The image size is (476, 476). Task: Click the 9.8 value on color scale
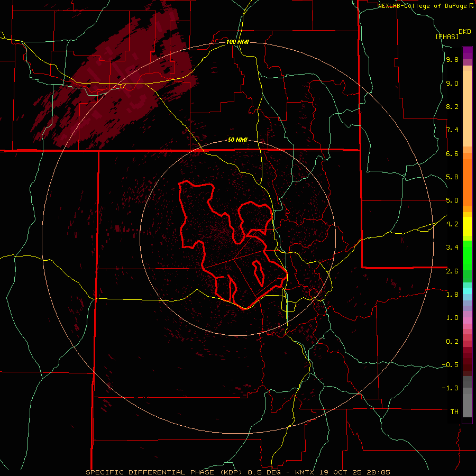coord(452,60)
